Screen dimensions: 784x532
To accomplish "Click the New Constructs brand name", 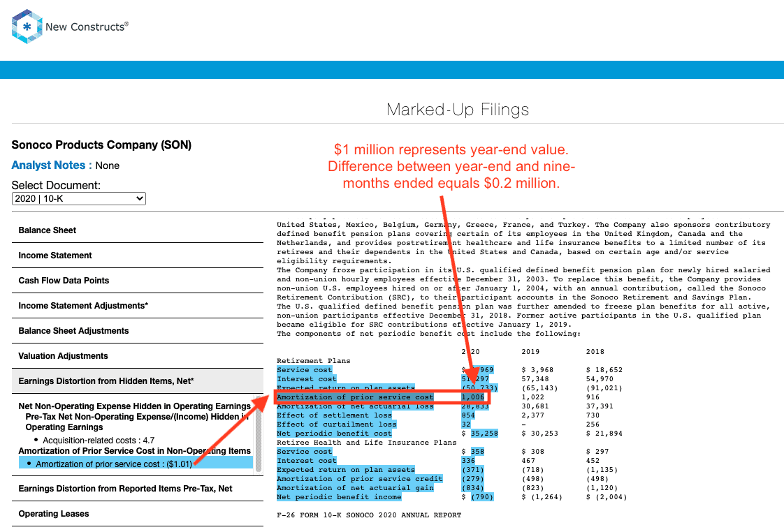I will click(x=87, y=27).
